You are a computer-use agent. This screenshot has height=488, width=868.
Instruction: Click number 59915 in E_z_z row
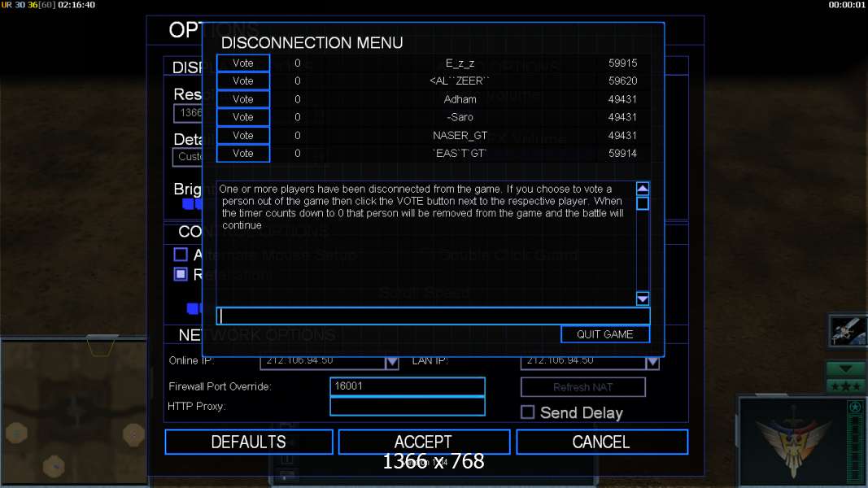(623, 63)
